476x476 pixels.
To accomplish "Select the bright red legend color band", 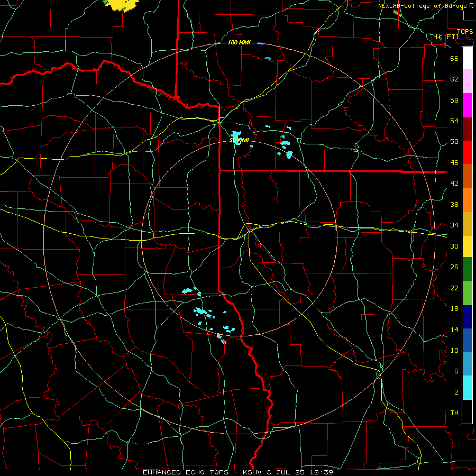I will click(467, 152).
